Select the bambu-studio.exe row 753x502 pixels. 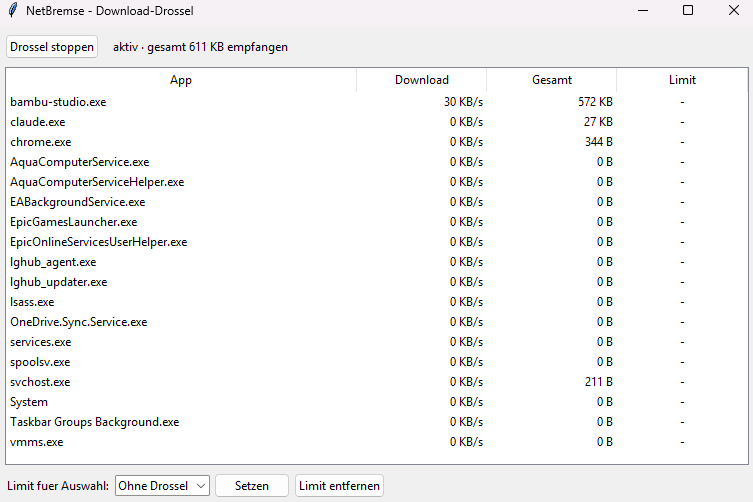[x=376, y=102]
